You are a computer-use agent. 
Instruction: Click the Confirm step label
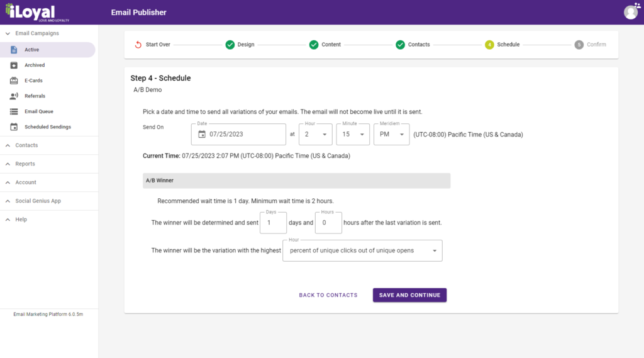pos(596,45)
